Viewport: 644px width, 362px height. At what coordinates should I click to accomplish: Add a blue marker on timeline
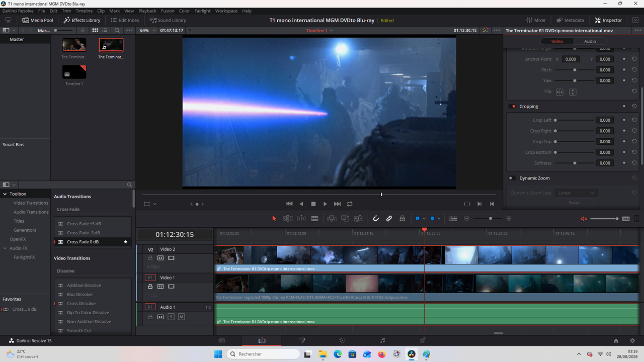point(432,218)
